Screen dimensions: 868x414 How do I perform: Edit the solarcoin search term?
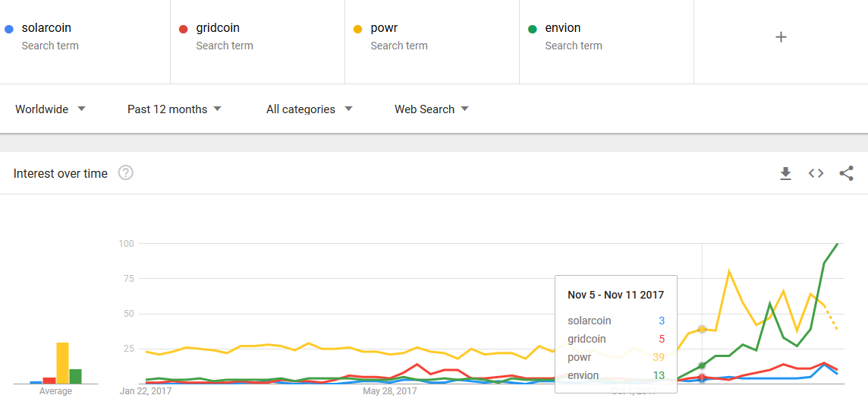pyautogui.click(x=47, y=28)
